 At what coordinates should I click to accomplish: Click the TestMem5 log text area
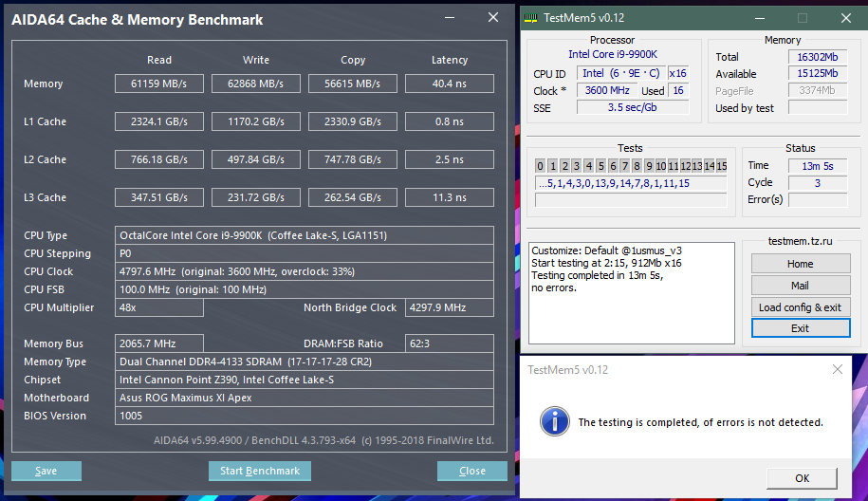click(632, 293)
